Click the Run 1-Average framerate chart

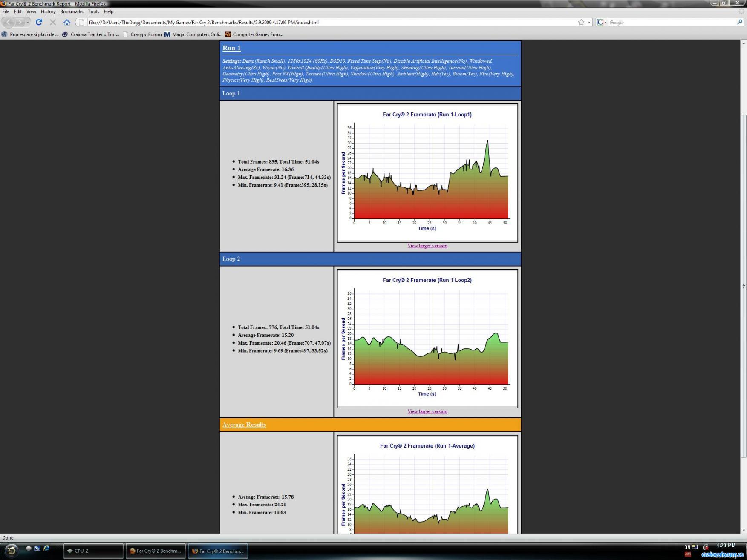(x=427, y=485)
